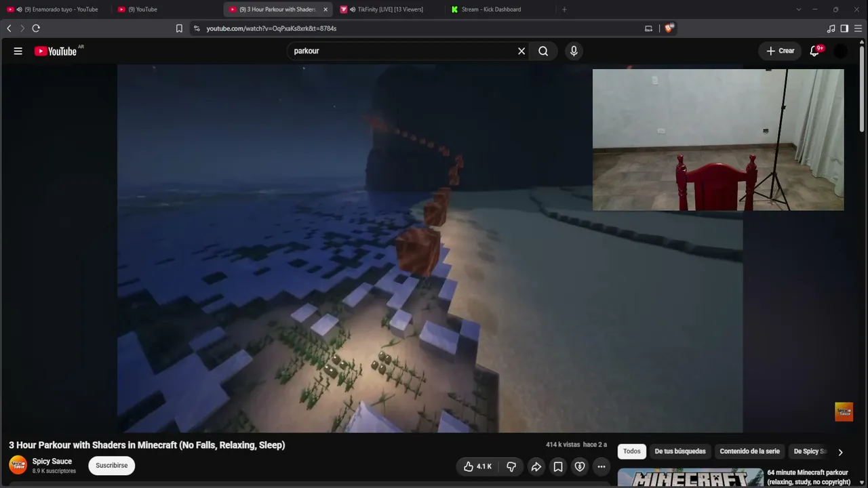Select the De tus búsquedas chip
The height and width of the screenshot is (488, 868).
pyautogui.click(x=680, y=451)
